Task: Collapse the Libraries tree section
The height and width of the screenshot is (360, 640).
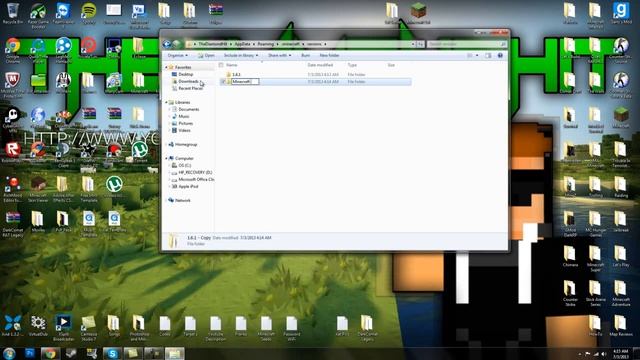Action: coord(166,102)
